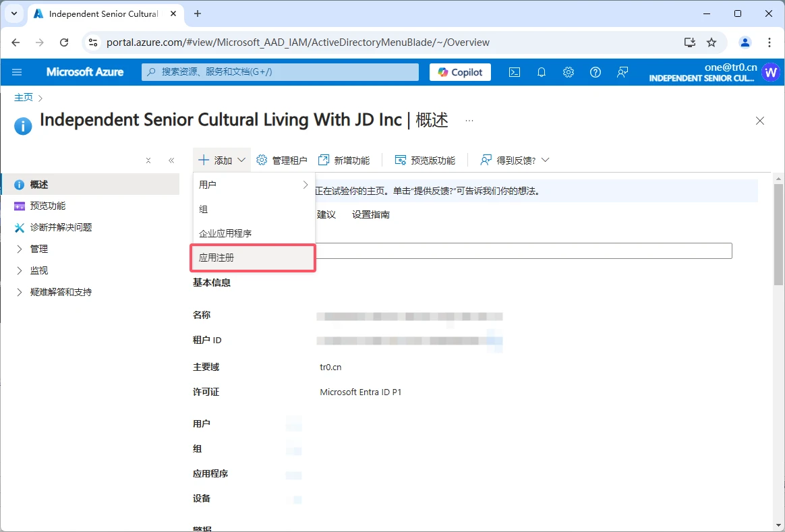This screenshot has height=532, width=785.
Task: Click the one@tr0.cn account label
Action: click(731, 67)
